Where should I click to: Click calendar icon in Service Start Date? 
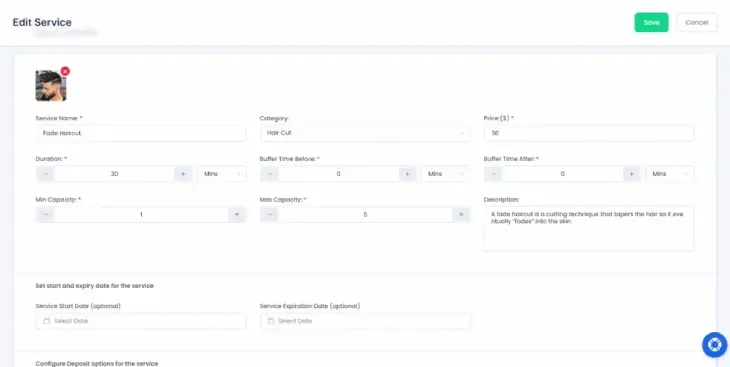coord(47,321)
